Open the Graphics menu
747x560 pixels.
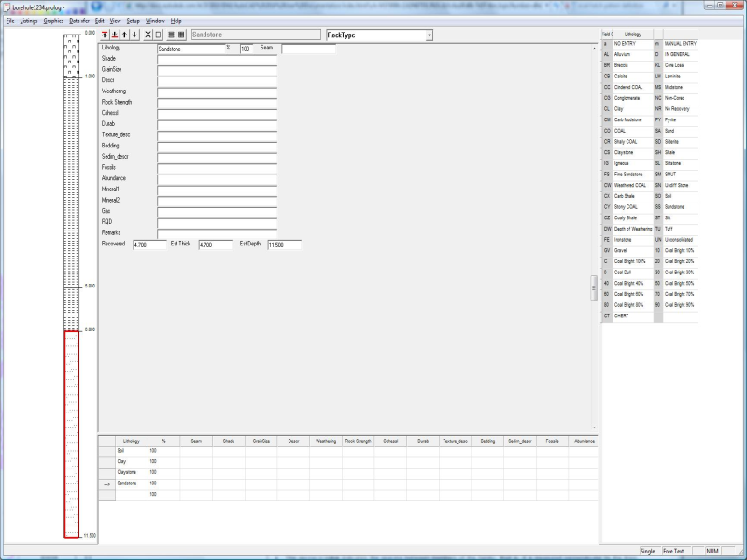tap(54, 20)
